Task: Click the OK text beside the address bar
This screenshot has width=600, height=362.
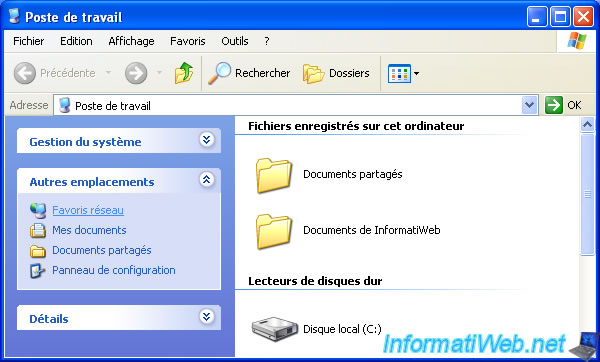Action: (574, 105)
